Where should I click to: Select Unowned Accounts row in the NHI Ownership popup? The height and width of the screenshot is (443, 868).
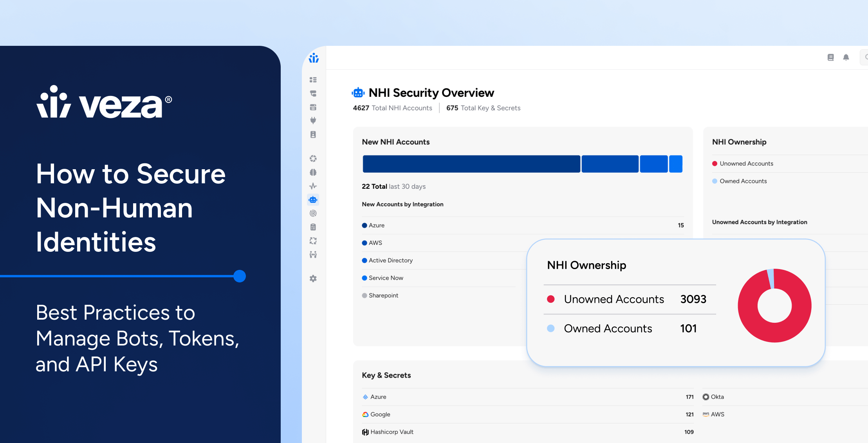coord(614,299)
